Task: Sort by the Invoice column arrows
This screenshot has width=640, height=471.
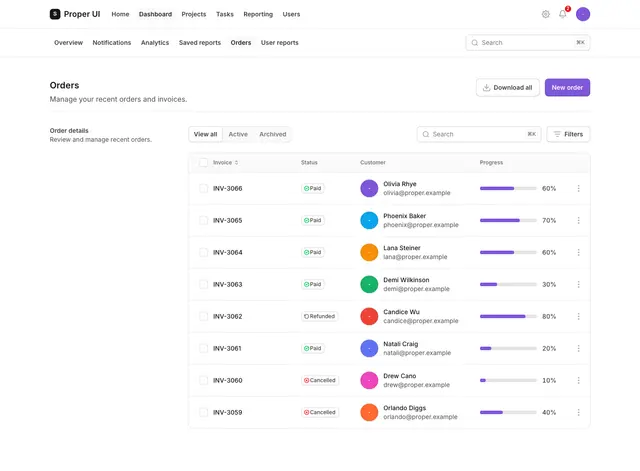Action: point(236,162)
